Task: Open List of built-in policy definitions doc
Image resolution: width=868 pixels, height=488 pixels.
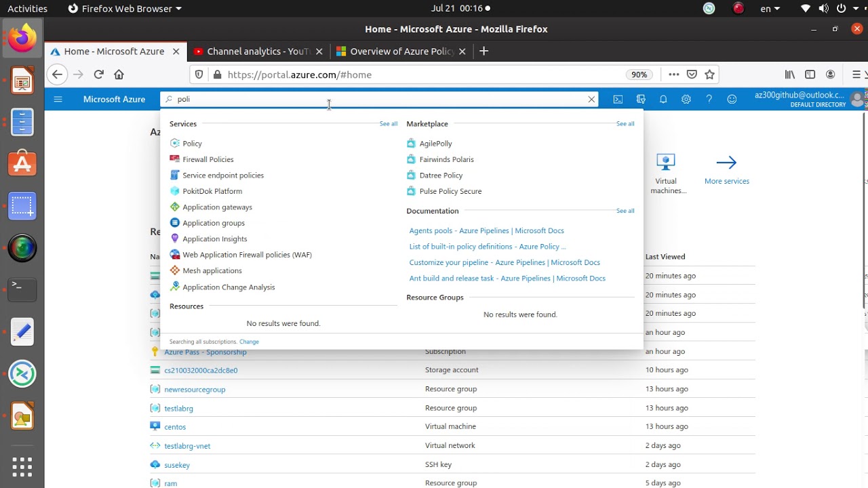Action: click(x=487, y=247)
